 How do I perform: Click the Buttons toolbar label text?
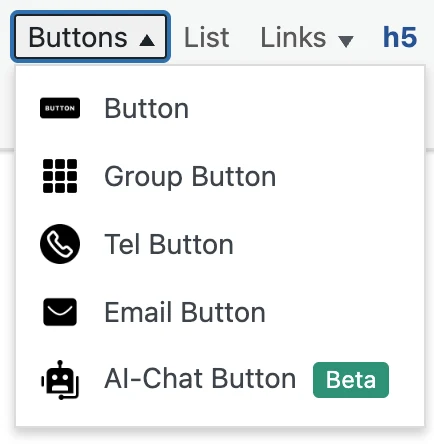(x=78, y=37)
